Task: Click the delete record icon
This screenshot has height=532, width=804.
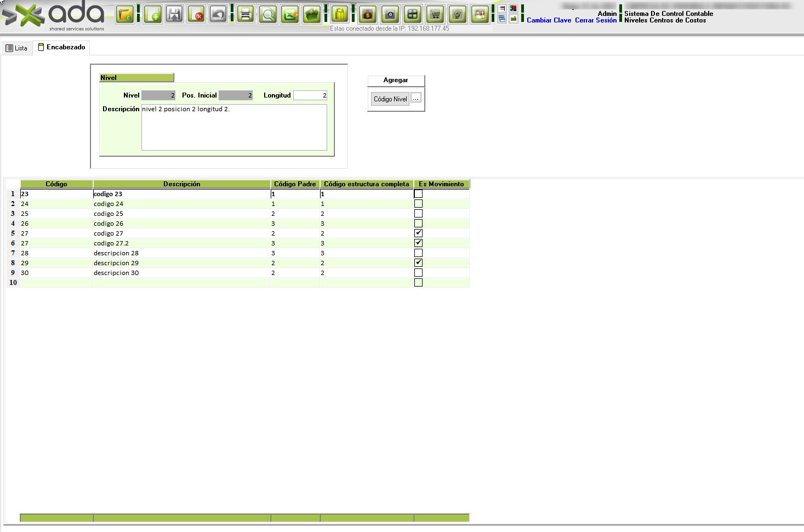Action: [196, 14]
